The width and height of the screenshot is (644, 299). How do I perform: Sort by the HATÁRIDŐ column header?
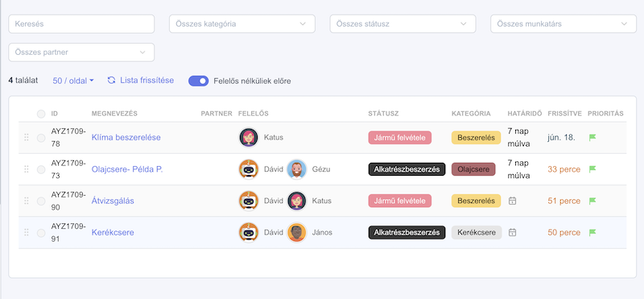[525, 114]
